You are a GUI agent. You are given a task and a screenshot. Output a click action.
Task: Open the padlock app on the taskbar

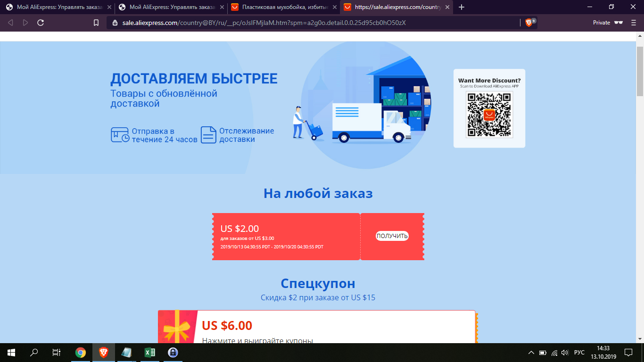click(x=173, y=353)
